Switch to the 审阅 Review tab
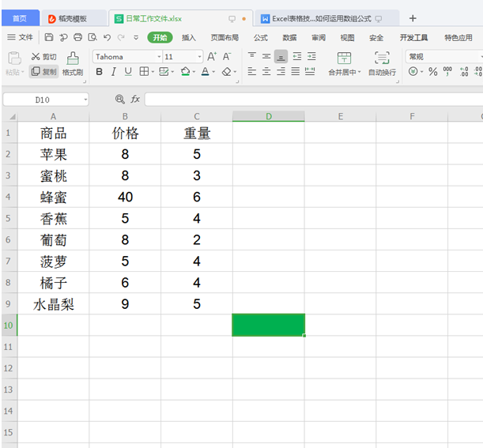Image resolution: width=483 pixels, height=448 pixels. pyautogui.click(x=319, y=38)
